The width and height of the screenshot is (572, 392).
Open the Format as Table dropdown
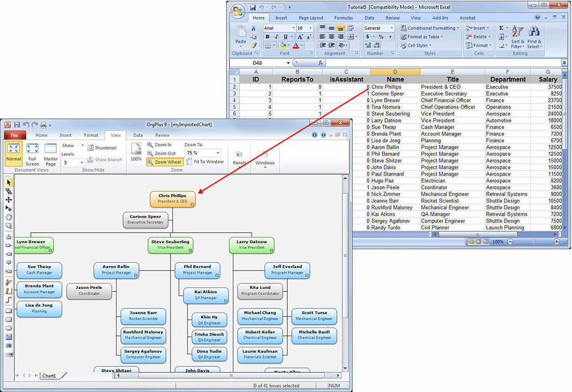click(x=422, y=37)
